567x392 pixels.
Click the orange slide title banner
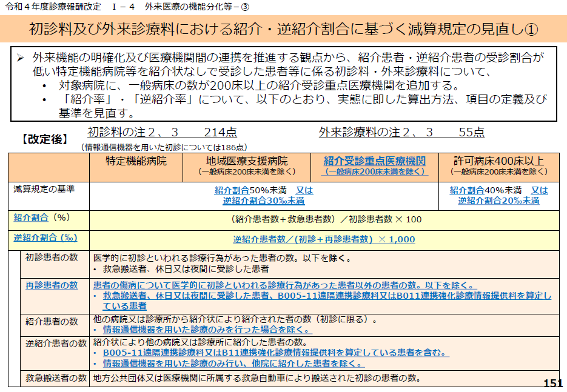pos(283,29)
